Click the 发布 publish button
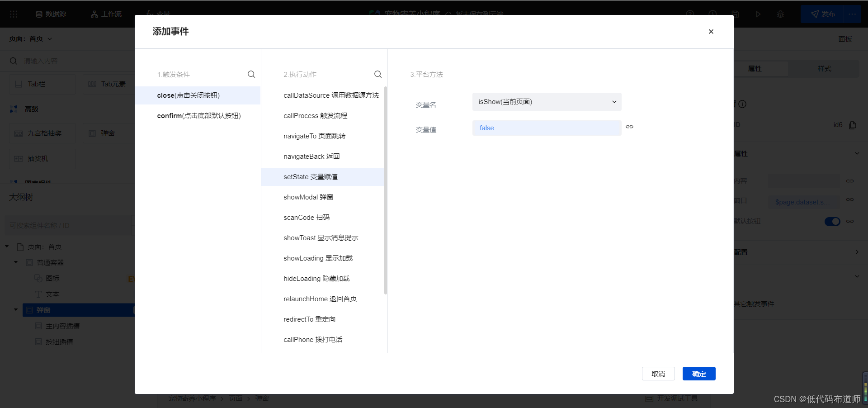This screenshot has width=868, height=408. click(823, 14)
